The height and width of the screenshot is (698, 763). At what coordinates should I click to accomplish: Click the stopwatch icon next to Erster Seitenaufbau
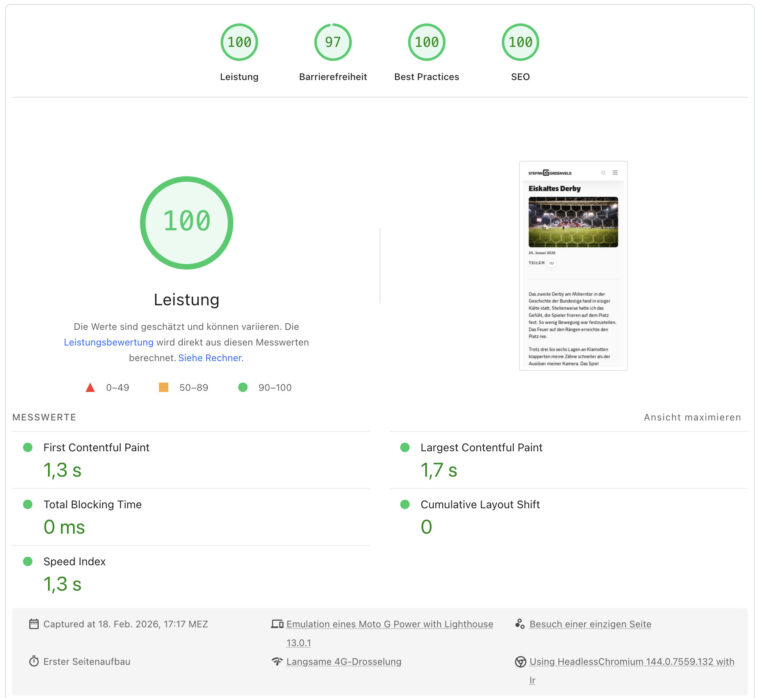(34, 661)
